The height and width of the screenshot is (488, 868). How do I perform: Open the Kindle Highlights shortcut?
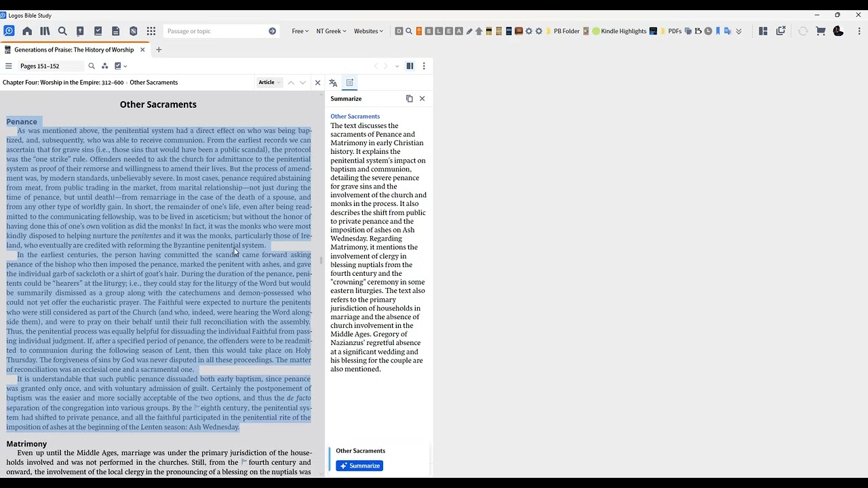619,31
